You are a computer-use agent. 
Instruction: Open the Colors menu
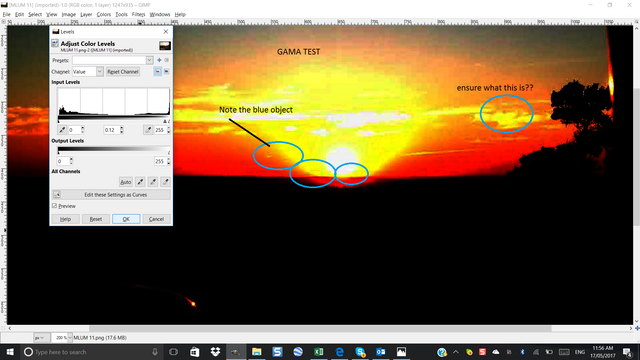point(104,14)
